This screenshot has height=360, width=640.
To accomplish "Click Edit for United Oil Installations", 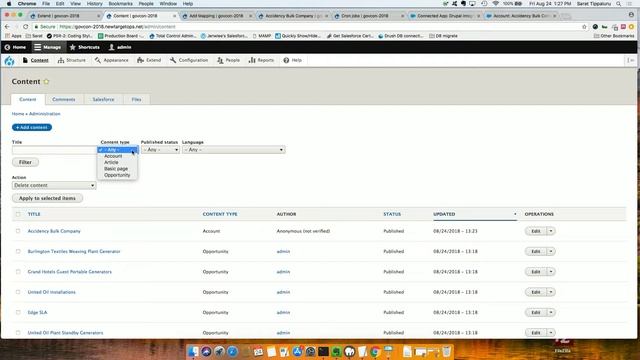I will [x=536, y=292].
